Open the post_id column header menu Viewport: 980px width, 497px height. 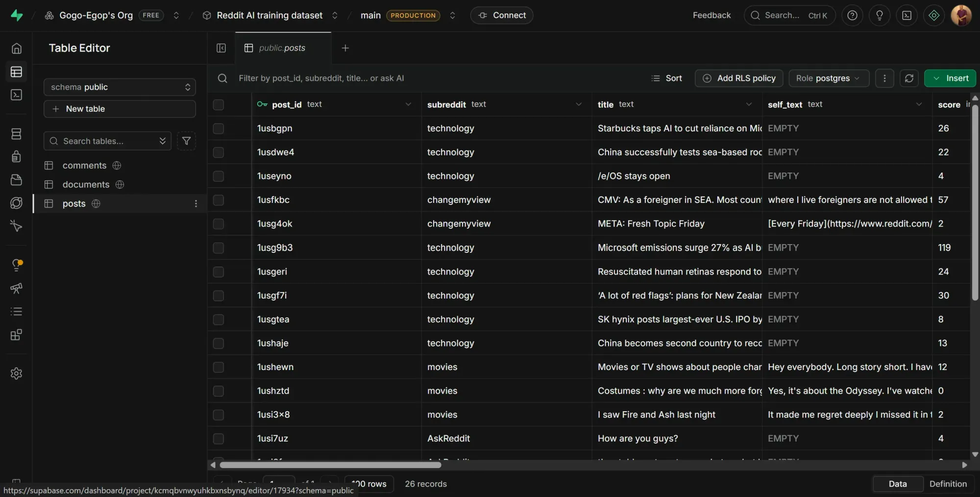pos(408,104)
